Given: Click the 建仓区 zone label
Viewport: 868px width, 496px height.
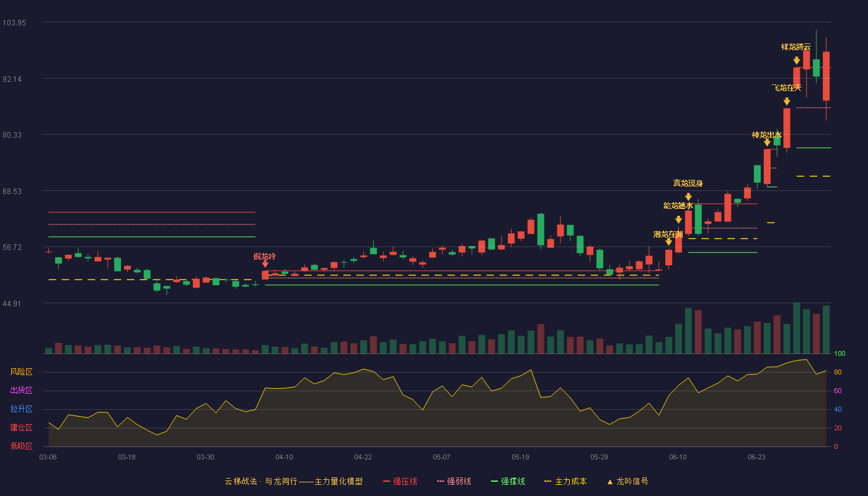Looking at the screenshot, I should [x=21, y=428].
